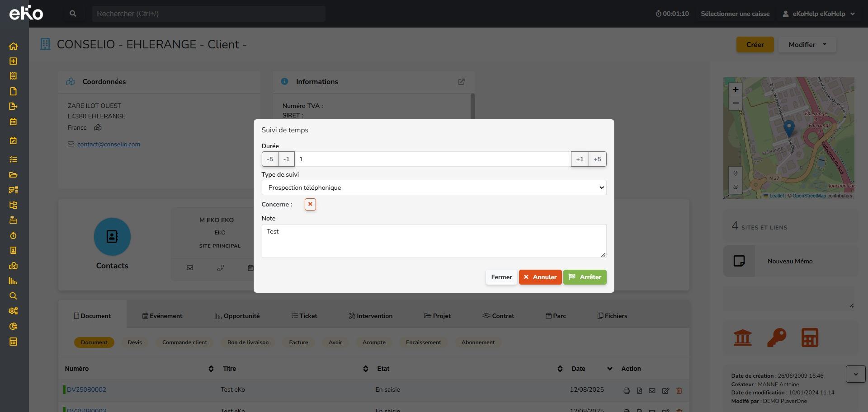Open the contact@conselio.com email link

tap(108, 144)
